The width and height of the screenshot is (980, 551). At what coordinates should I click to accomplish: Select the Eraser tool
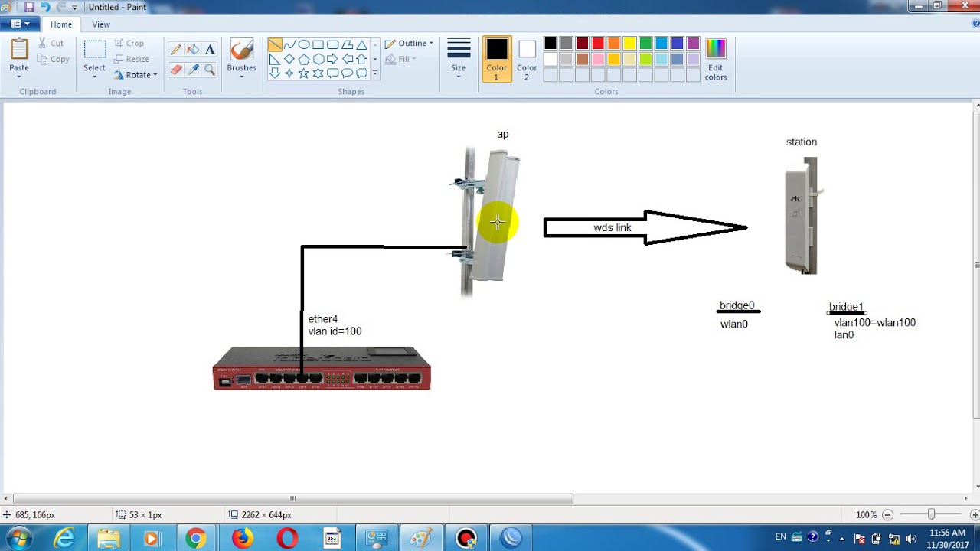[x=176, y=70]
